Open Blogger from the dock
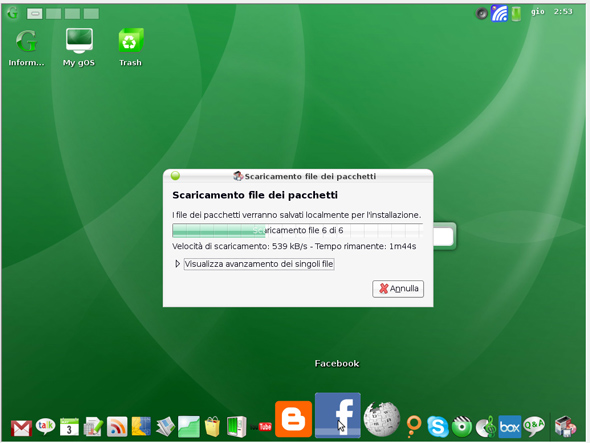Screen dimensions: 590x443 coord(293,419)
